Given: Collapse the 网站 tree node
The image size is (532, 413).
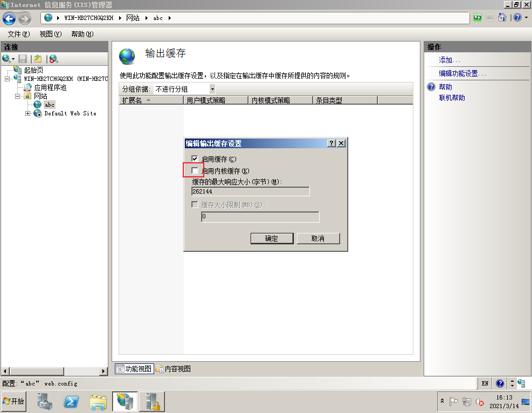Looking at the screenshot, I should click(x=17, y=97).
